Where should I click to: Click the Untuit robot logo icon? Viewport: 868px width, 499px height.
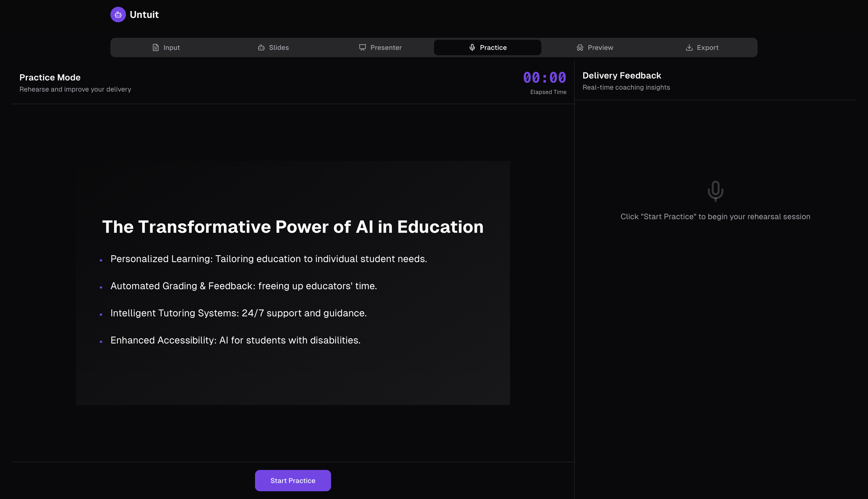click(x=118, y=14)
